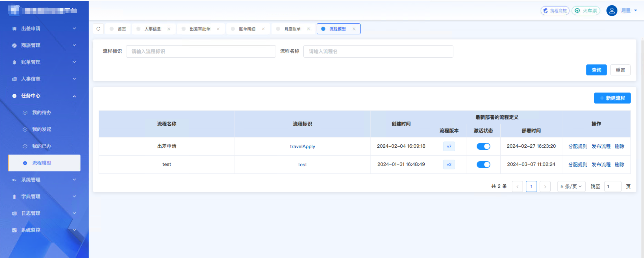Click the 系统监控 sidebar icon
This screenshot has width=644, height=258.
[15, 230]
